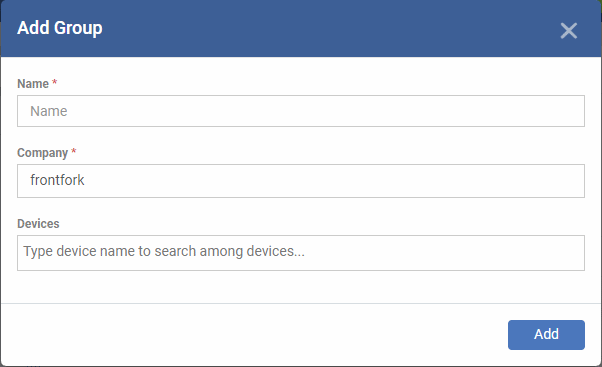Close the Add Group dialog

click(569, 31)
